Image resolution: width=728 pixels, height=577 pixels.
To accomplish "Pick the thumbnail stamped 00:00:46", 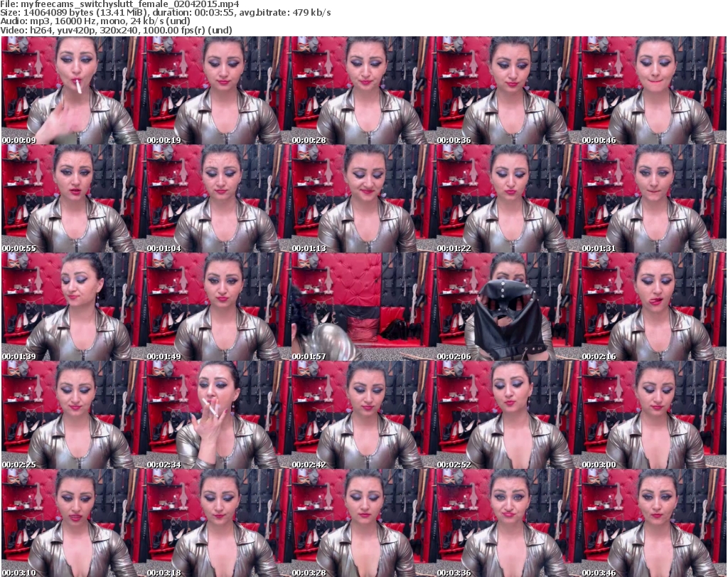I will (x=654, y=90).
